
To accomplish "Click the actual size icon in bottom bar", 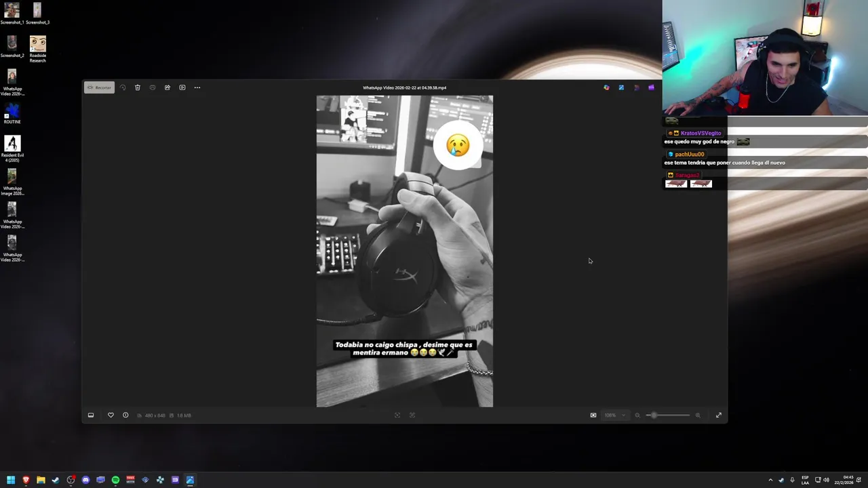I will point(412,415).
